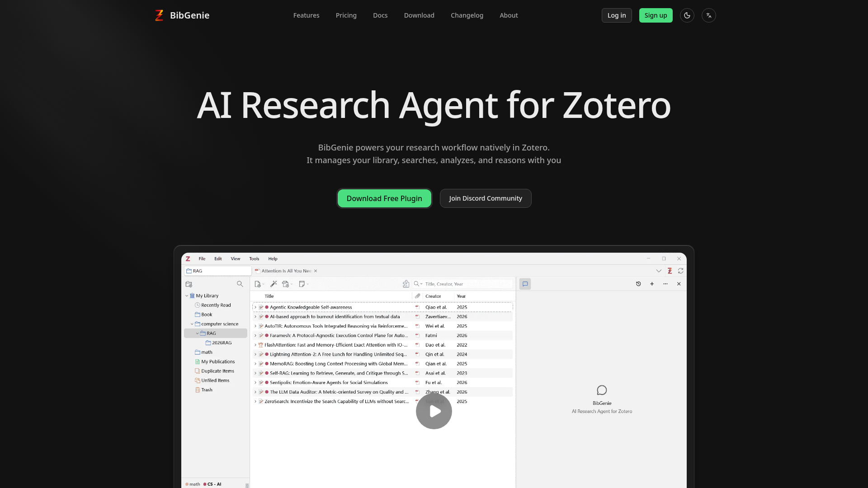Select the Book collection
The height and width of the screenshot is (488, 868).
click(x=203, y=315)
